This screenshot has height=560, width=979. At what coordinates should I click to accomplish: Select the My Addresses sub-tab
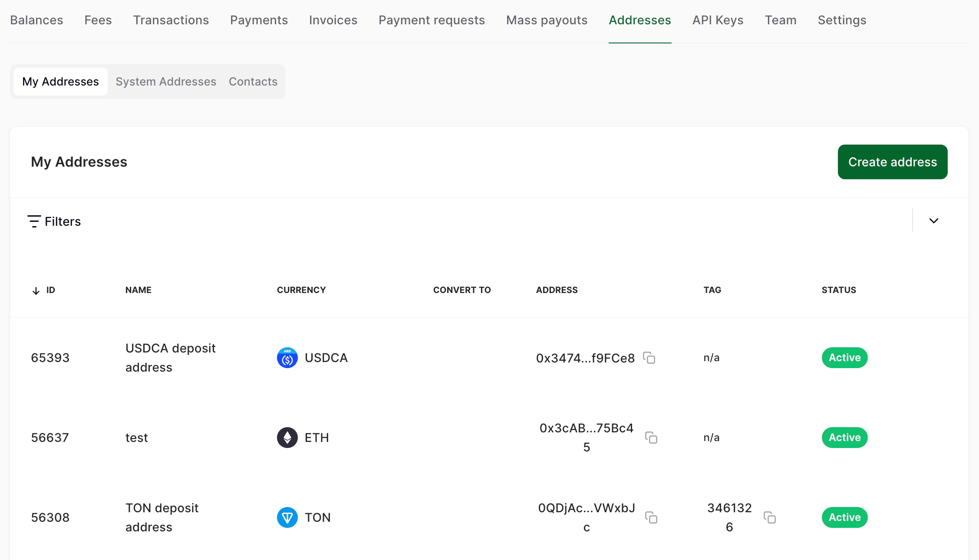click(x=60, y=82)
